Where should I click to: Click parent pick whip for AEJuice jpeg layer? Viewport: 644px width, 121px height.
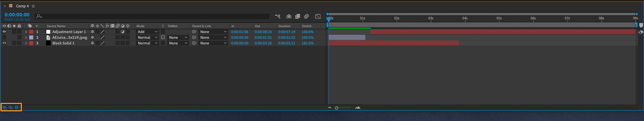[x=194, y=37]
